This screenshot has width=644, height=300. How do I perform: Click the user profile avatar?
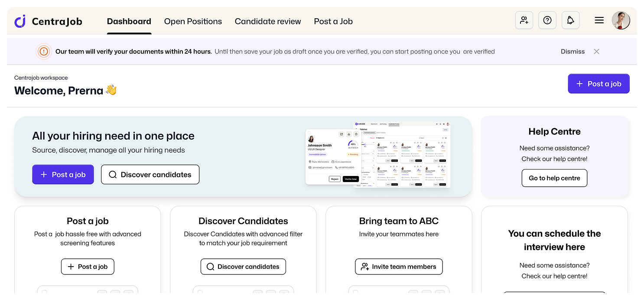(621, 20)
